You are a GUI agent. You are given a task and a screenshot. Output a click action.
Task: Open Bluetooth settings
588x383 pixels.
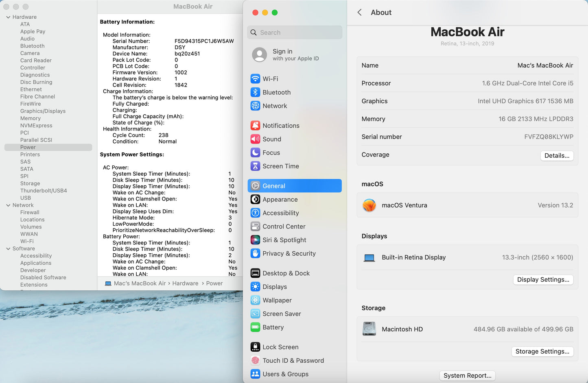(276, 92)
